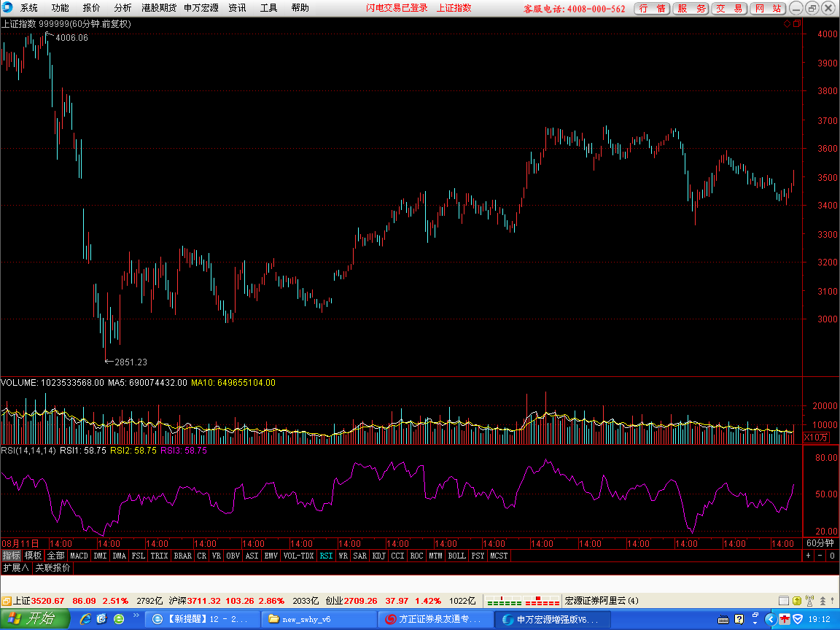Switch indicator to OBV
This screenshot has width=840, height=630.
click(x=233, y=556)
